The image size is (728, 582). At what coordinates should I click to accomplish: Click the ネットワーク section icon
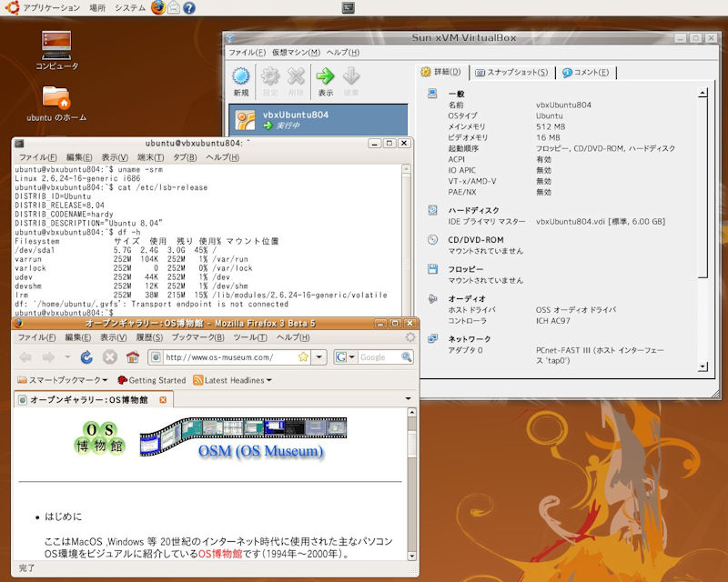tap(432, 338)
